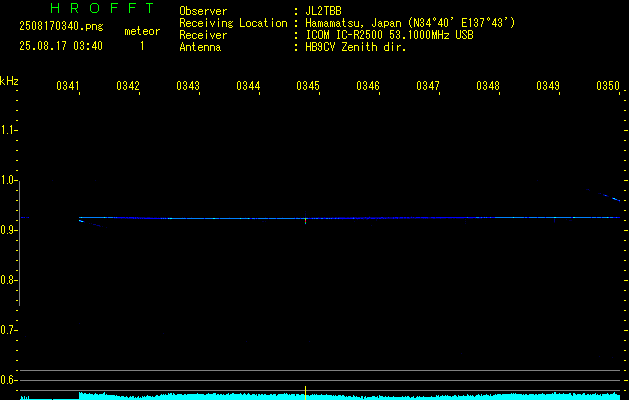Click the Observer label

click(x=203, y=11)
